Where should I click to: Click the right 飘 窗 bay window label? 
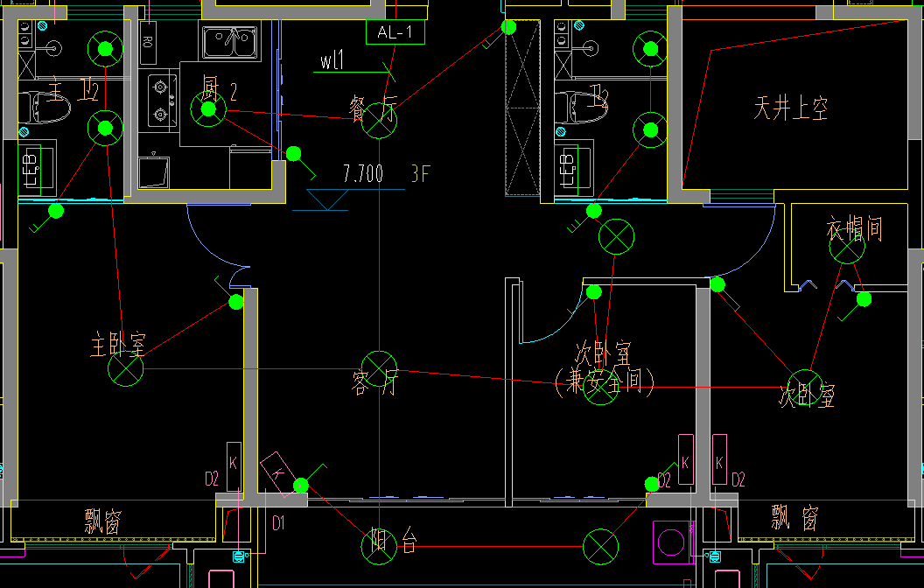(797, 518)
